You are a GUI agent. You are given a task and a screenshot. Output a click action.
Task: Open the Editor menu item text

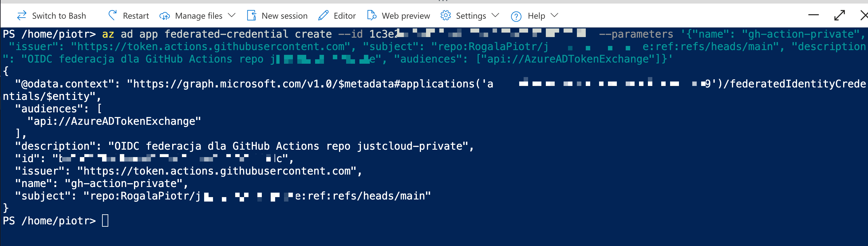coord(344,16)
